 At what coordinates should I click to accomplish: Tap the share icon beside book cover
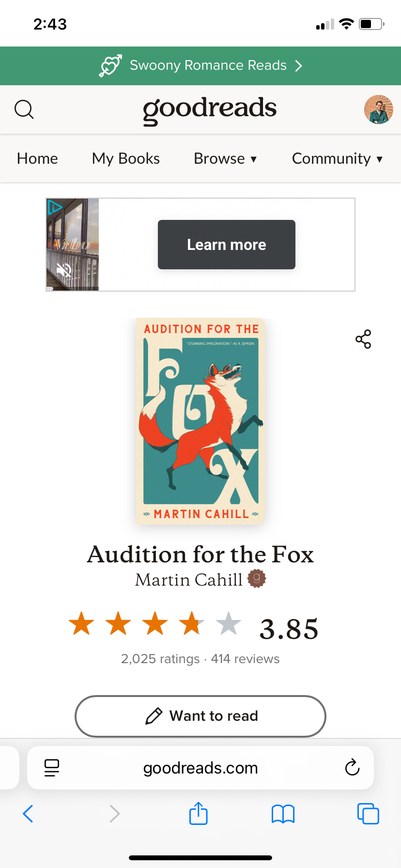pyautogui.click(x=363, y=339)
